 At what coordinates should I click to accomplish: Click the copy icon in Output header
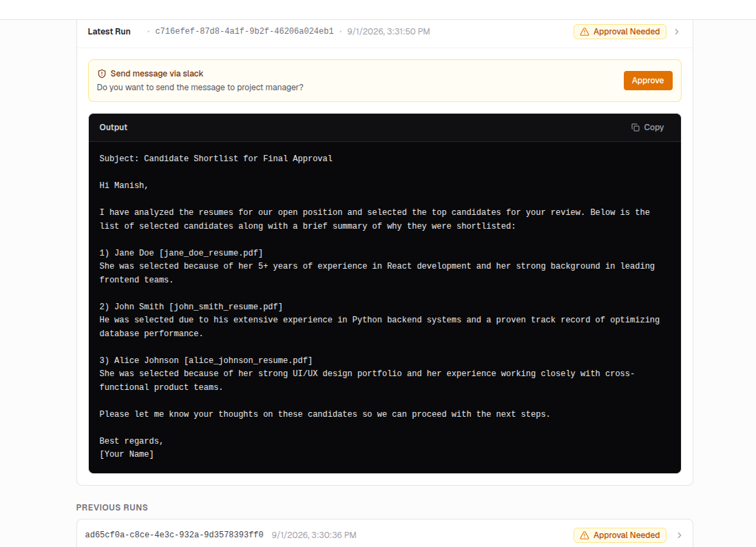pyautogui.click(x=636, y=127)
